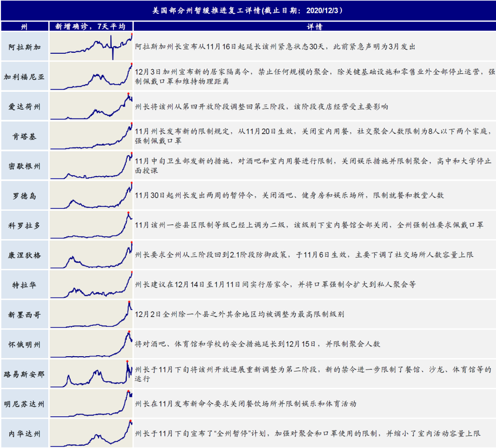Screen dimensions: 496x448
Task: Click the 康涅狄格 state name cell
Action: 24,255
